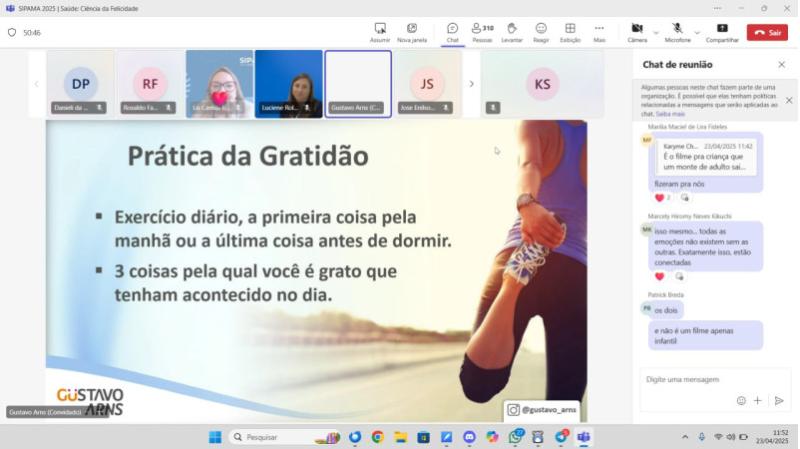Open the Exibição view options
The image size is (800, 449).
point(570,33)
